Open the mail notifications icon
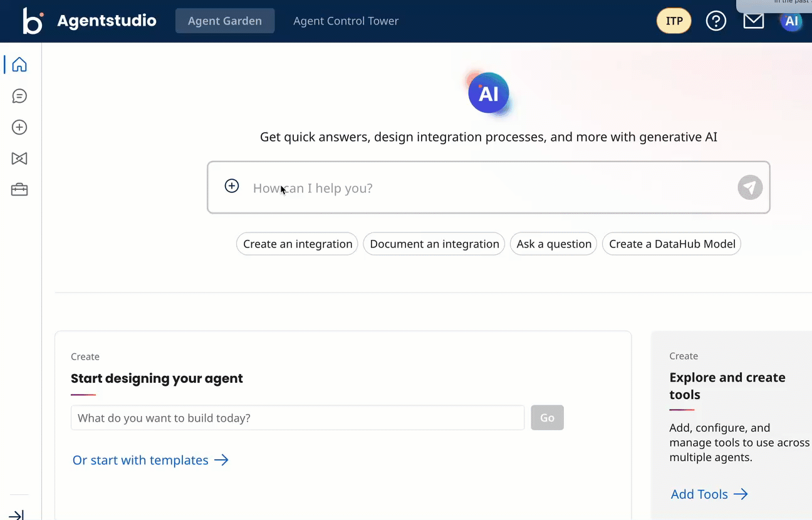812x520 pixels. point(753,21)
